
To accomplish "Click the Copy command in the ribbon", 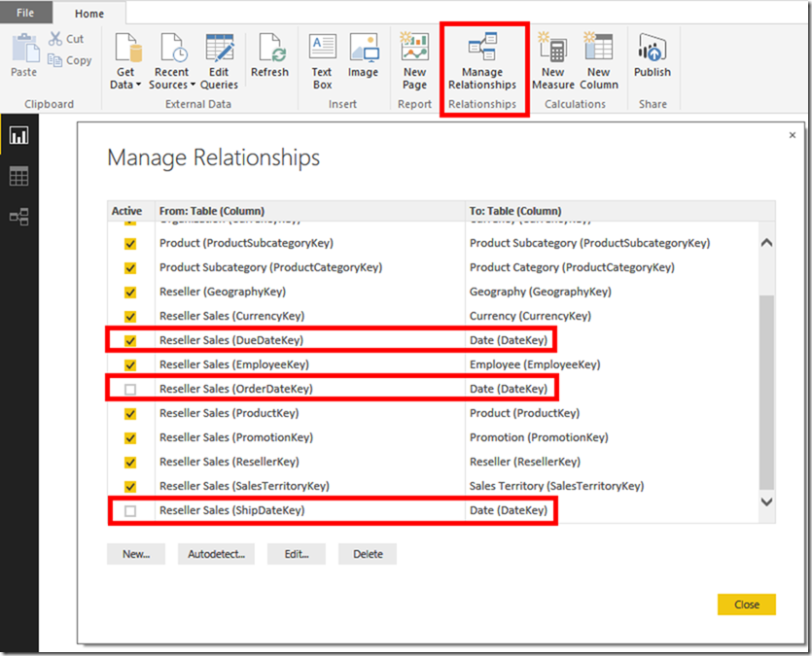I will click(69, 60).
